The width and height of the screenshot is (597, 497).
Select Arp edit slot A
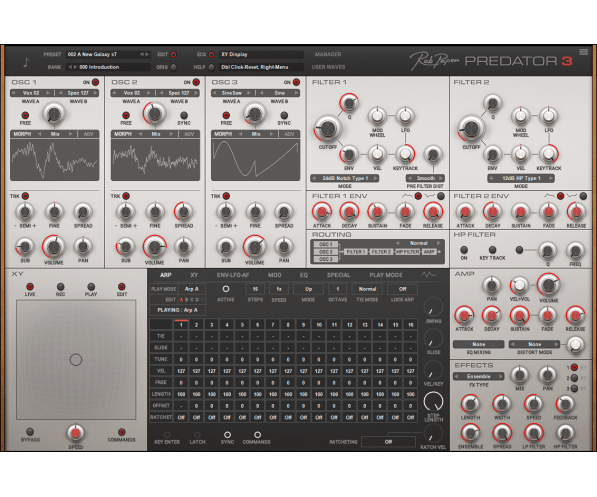tap(182, 300)
